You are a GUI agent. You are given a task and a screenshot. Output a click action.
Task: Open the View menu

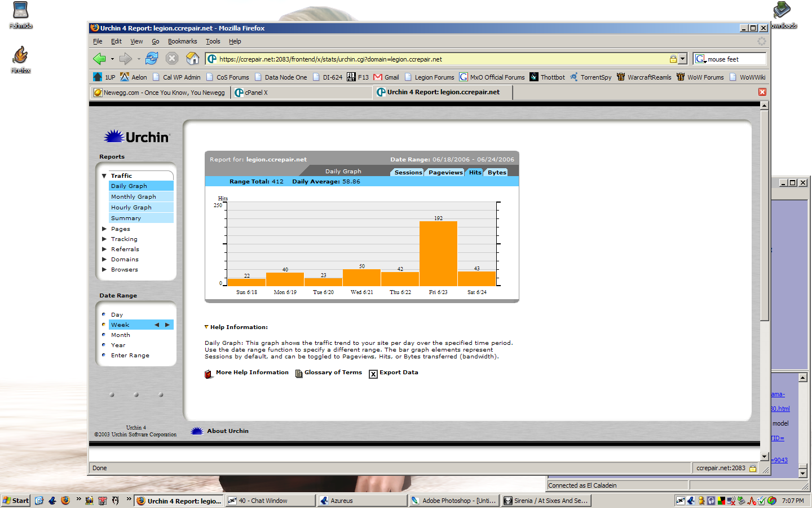click(x=136, y=41)
